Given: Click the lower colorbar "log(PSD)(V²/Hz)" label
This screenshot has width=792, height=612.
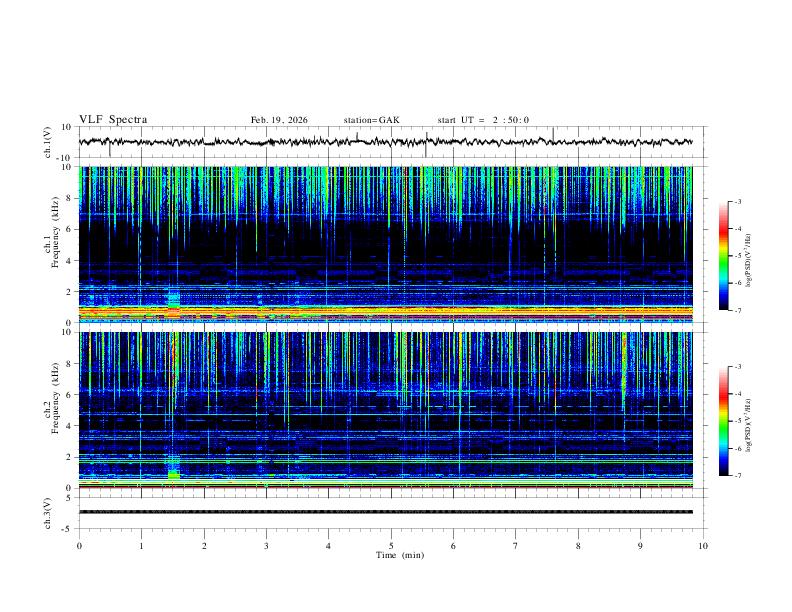Looking at the screenshot, I should 748,425.
